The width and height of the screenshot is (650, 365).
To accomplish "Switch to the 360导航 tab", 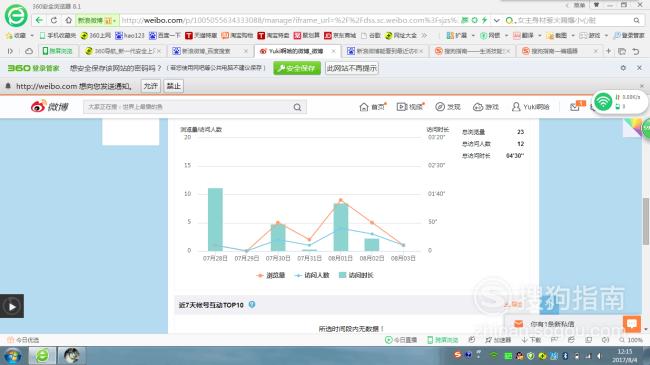I will 122,51.
